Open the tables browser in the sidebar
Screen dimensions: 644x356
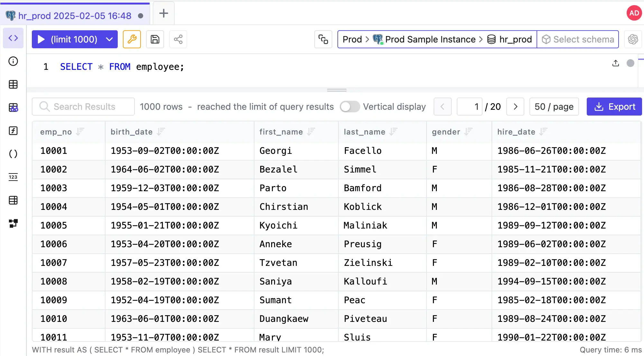[13, 84]
